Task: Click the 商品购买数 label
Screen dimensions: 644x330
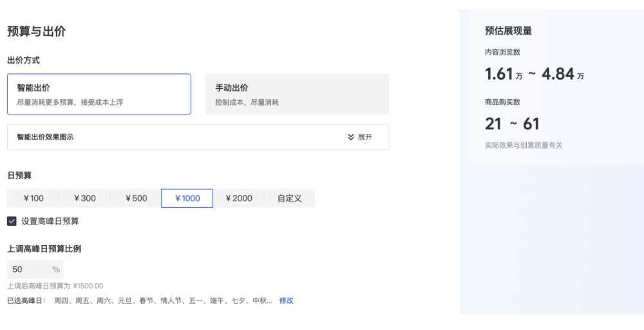Action: 503,102
